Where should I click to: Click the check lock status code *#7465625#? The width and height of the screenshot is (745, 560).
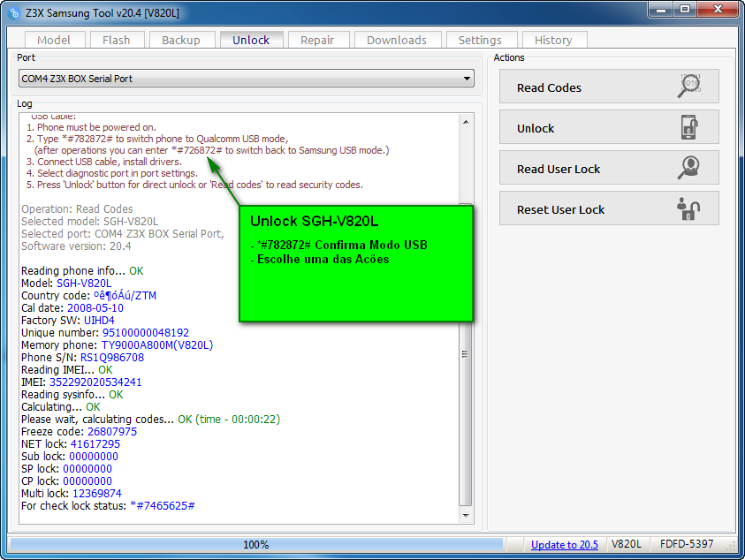coord(163,506)
